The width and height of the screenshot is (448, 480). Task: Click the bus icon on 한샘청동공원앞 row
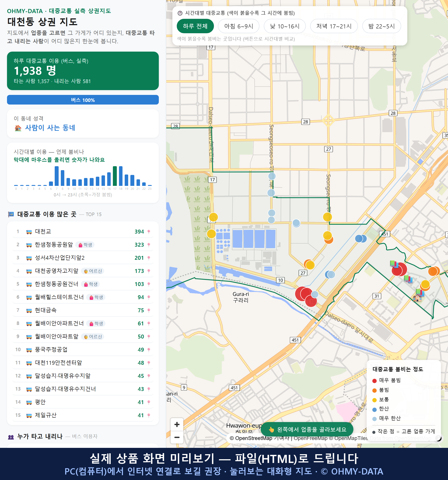point(29,245)
